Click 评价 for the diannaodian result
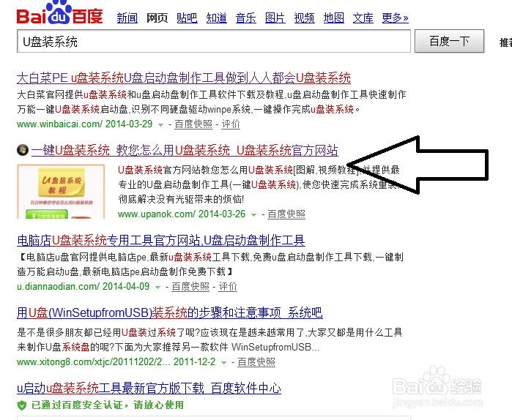Screen dimensions: 512x420 228,287
